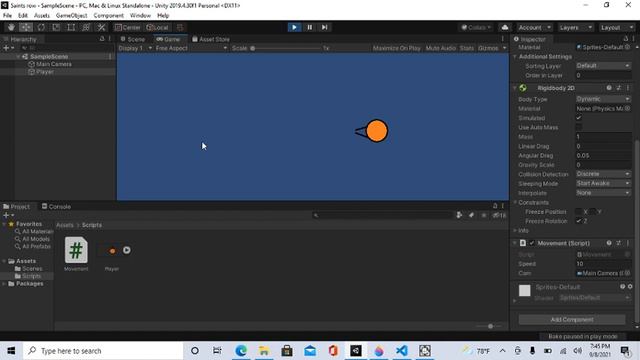The width and height of the screenshot is (640, 360).
Task: Open cloud services icon
Action: coord(505,27)
